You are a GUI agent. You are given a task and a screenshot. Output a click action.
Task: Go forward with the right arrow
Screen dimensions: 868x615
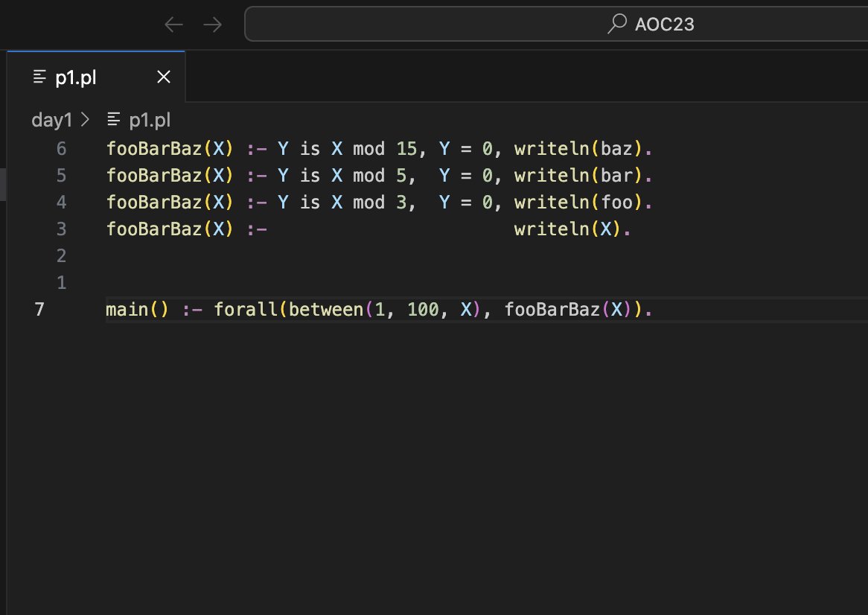pyautogui.click(x=213, y=25)
